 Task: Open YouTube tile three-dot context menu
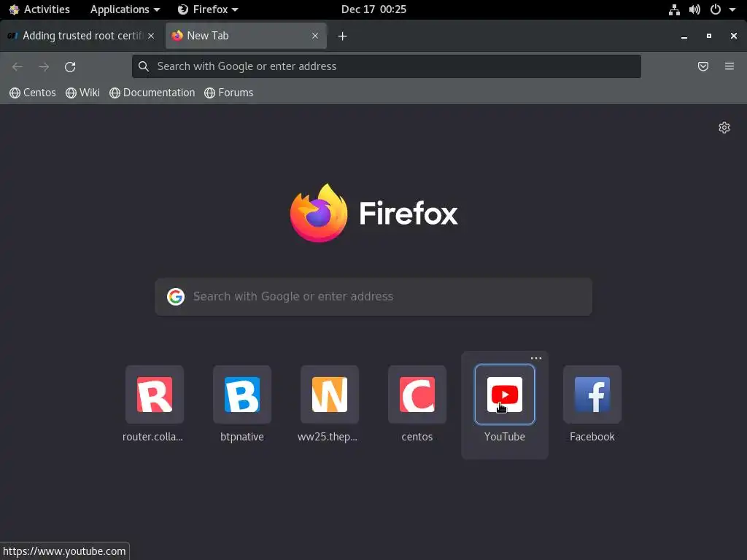click(536, 358)
